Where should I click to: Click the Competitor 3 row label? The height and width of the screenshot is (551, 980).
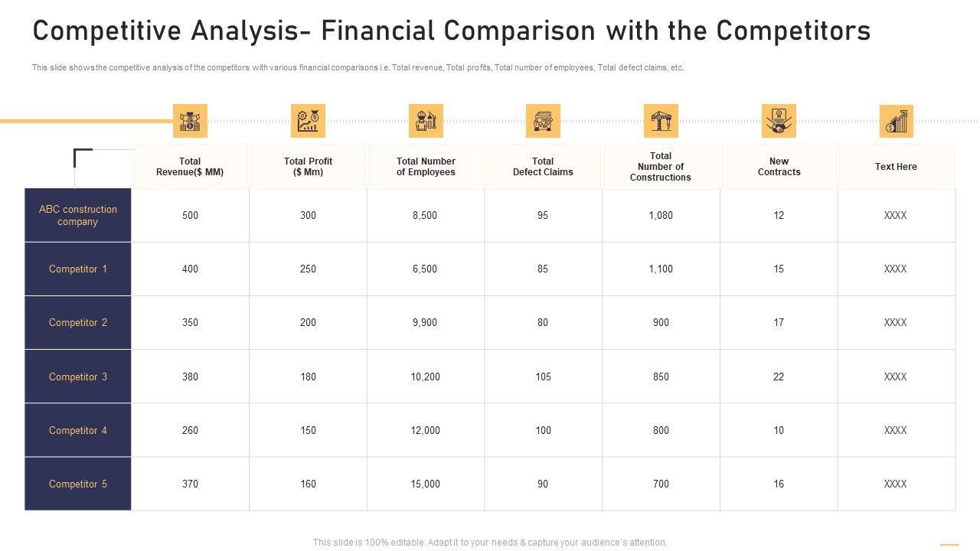tap(78, 377)
